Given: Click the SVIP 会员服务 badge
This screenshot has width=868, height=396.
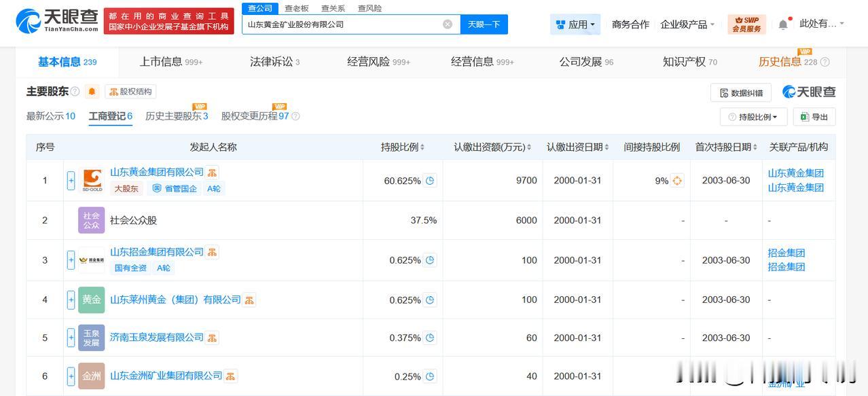Looking at the screenshot, I should (x=746, y=24).
